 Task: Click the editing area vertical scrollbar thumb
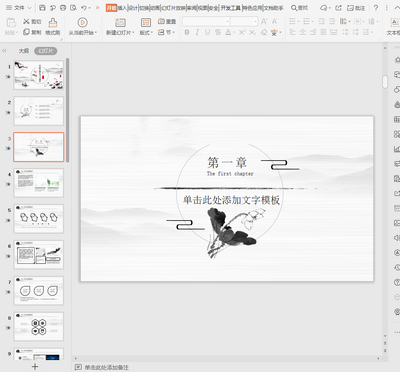[385, 82]
